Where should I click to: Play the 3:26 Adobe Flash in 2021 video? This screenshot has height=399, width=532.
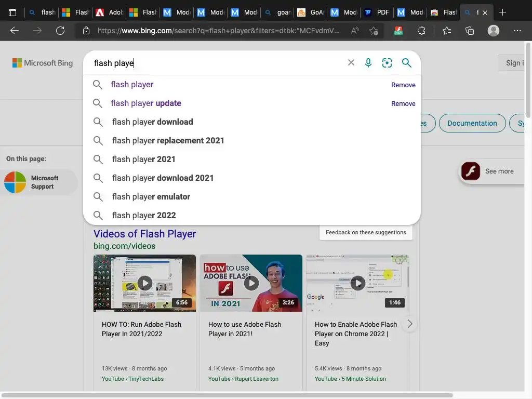[251, 283]
